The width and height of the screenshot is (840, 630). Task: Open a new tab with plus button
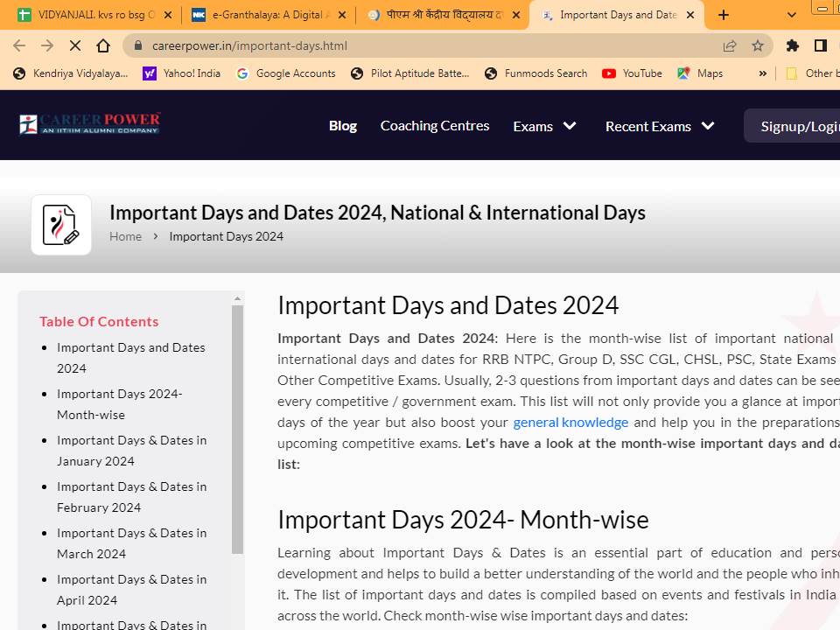tap(723, 15)
